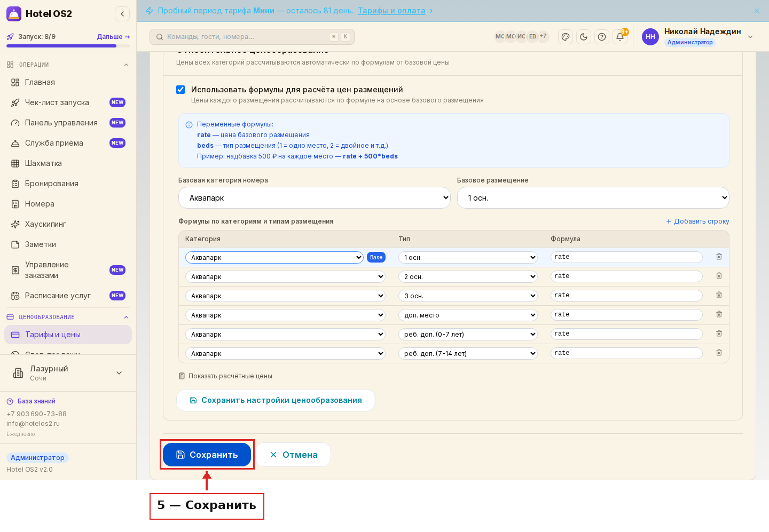Viewport: 769px width, 532px height.
Task: Open Тарифы и цены in sidebar
Action: tap(68, 335)
